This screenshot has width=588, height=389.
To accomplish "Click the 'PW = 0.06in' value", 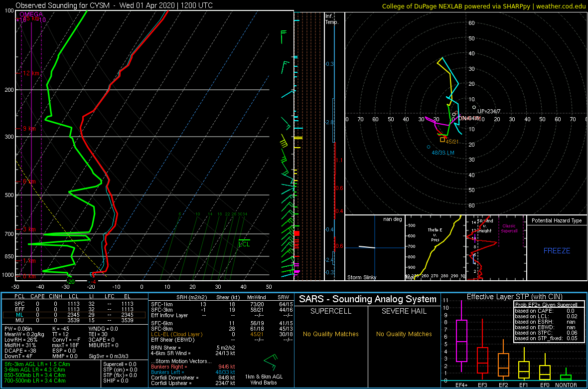I will click(19, 329).
